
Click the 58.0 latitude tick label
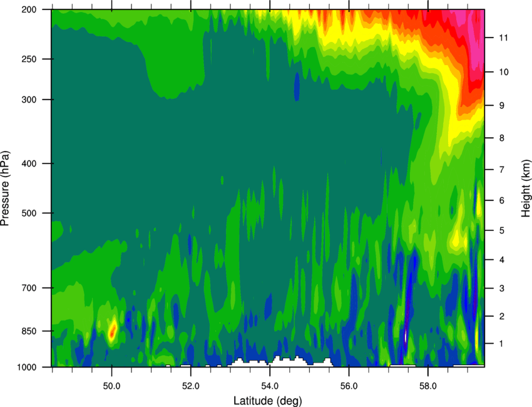click(428, 386)
